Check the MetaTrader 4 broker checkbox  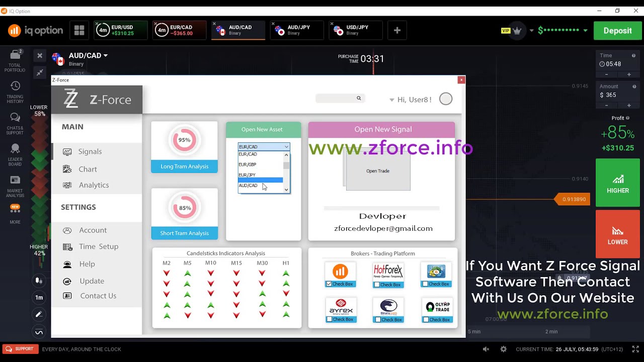click(425, 284)
